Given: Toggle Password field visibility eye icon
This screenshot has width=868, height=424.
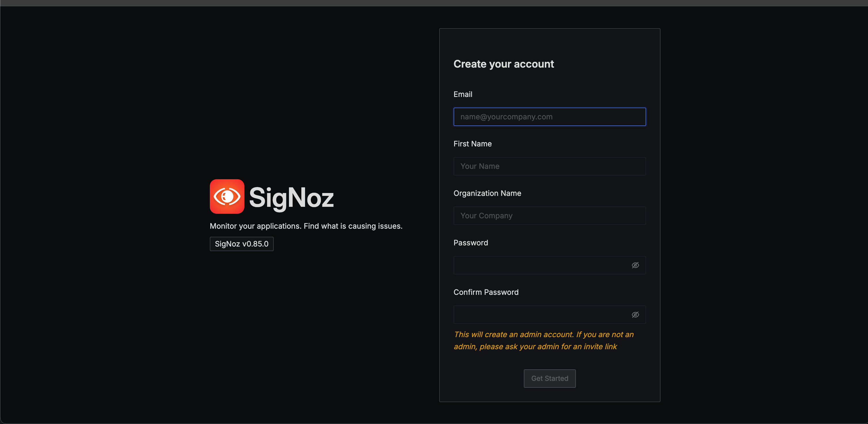Looking at the screenshot, I should [635, 266].
